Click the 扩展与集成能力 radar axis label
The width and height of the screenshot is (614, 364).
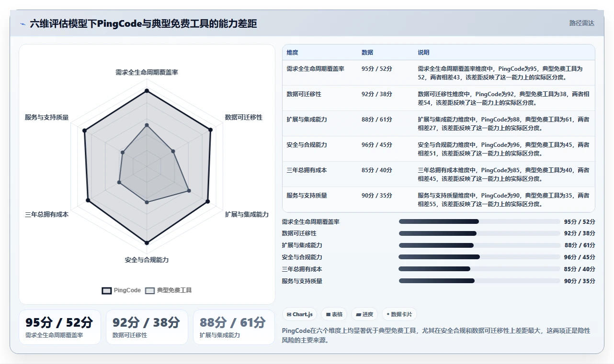click(247, 214)
